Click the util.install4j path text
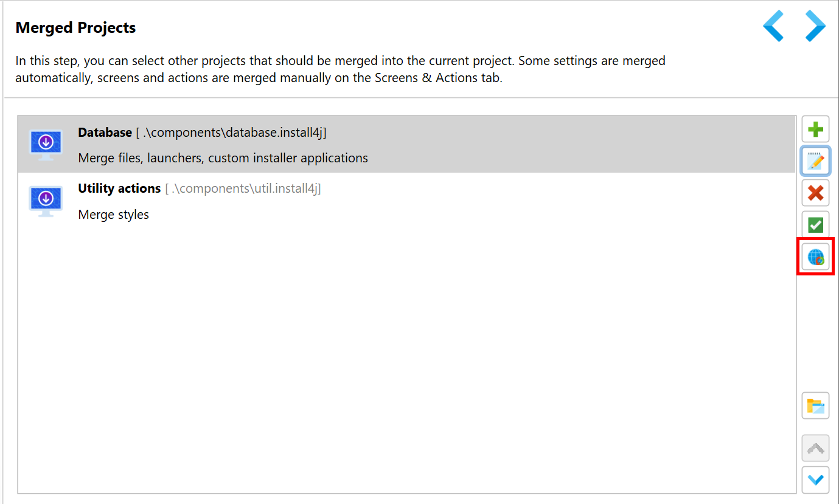Viewport: 839px width, 504px height. (243, 189)
